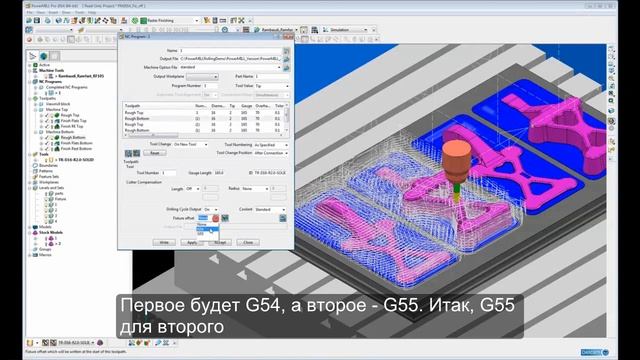Select the explorer tree tab icon
This screenshot has height=360, width=640.
(33, 56)
